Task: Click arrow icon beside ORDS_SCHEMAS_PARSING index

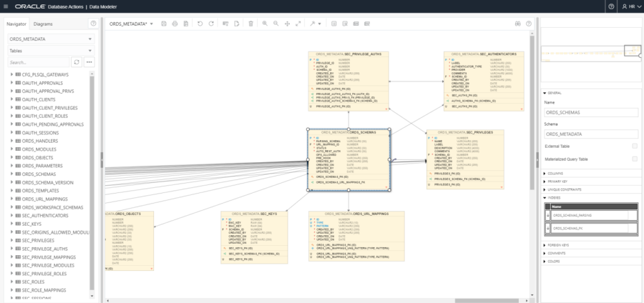Action: [x=548, y=215]
